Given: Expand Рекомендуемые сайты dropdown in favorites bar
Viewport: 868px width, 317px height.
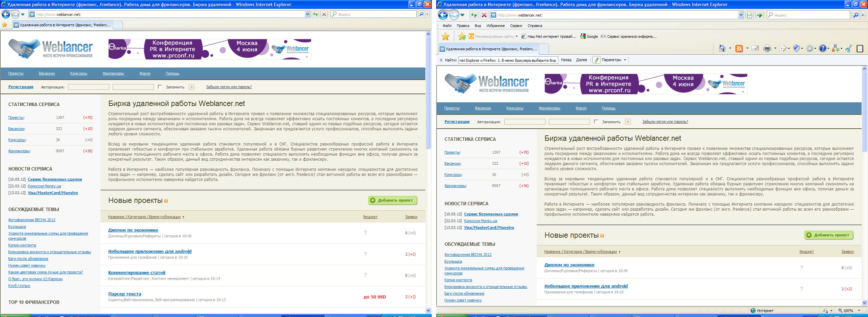Looking at the screenshot, I should [x=516, y=36].
